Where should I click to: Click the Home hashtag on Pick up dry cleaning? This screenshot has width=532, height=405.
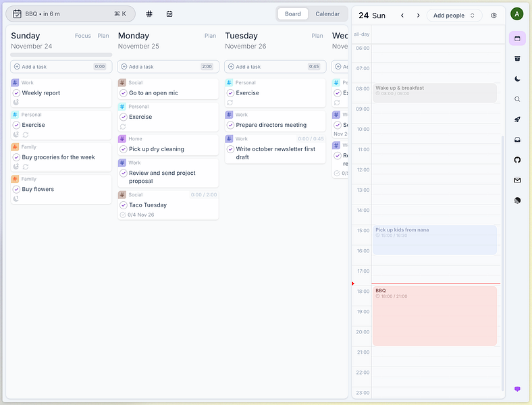tap(122, 139)
